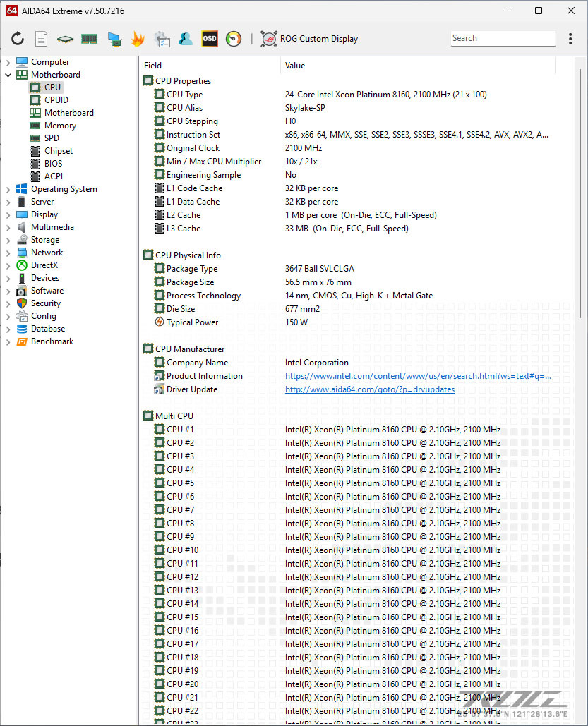Click the user support toolbar icon

[186, 38]
